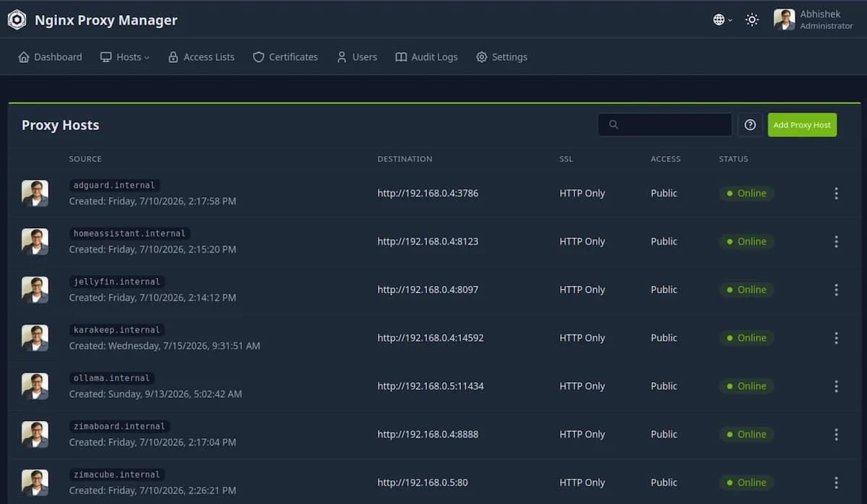Image resolution: width=867 pixels, height=504 pixels.
Task: Click destination http://192.168.0.5:11434
Action: (x=431, y=386)
